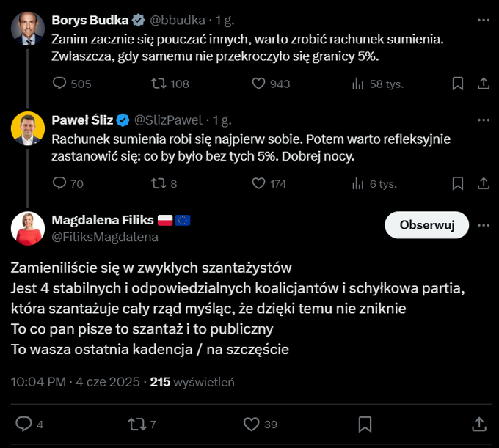Open more options for Paweł Śliz's tweet
The image size is (499, 448).
(482, 118)
